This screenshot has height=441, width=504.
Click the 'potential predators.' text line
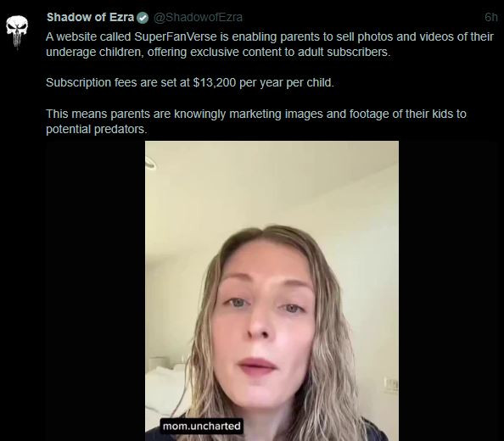coord(97,130)
